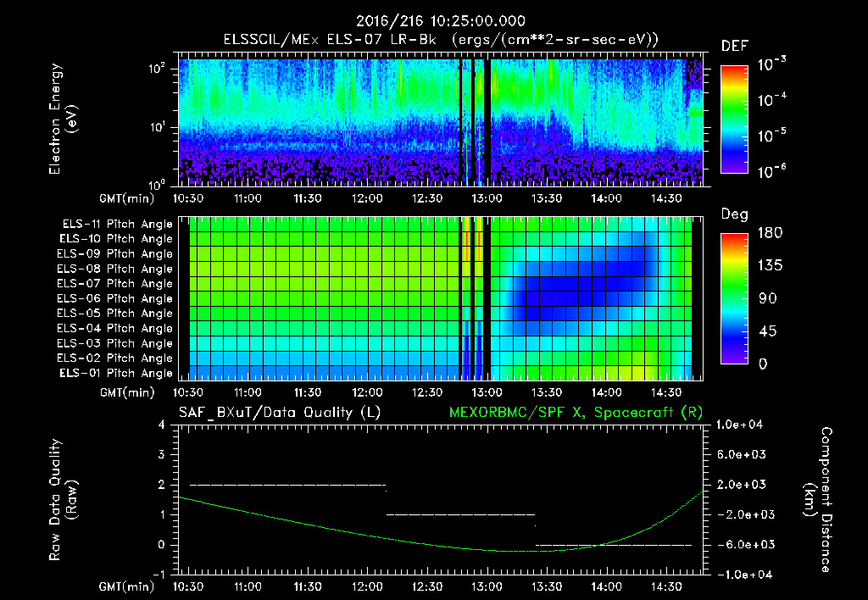Click the 13:00 tick label under spectrogram
Image resolution: width=868 pixels, height=600 pixels.
click(x=487, y=198)
